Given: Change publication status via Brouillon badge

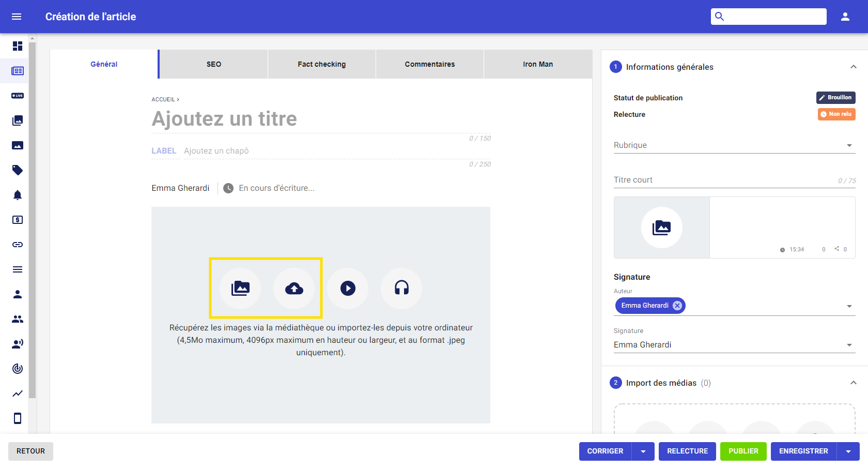Looking at the screenshot, I should pos(836,97).
